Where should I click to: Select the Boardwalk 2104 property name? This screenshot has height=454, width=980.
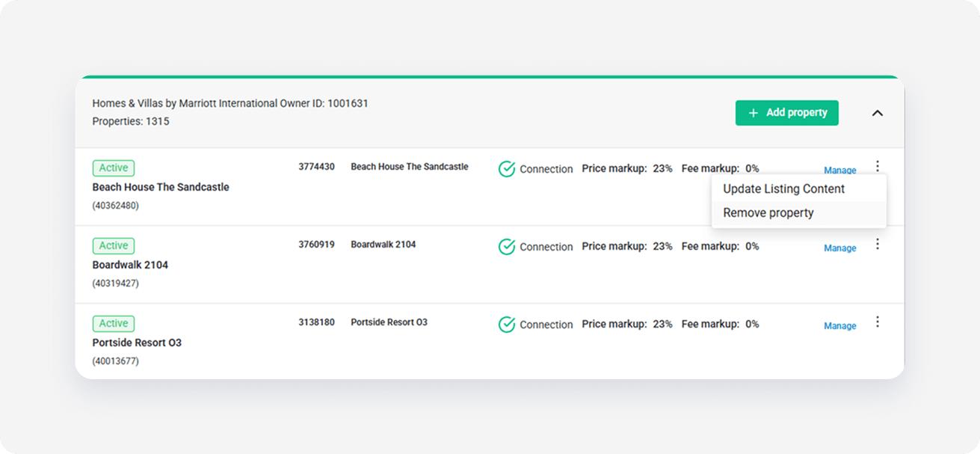pos(130,265)
